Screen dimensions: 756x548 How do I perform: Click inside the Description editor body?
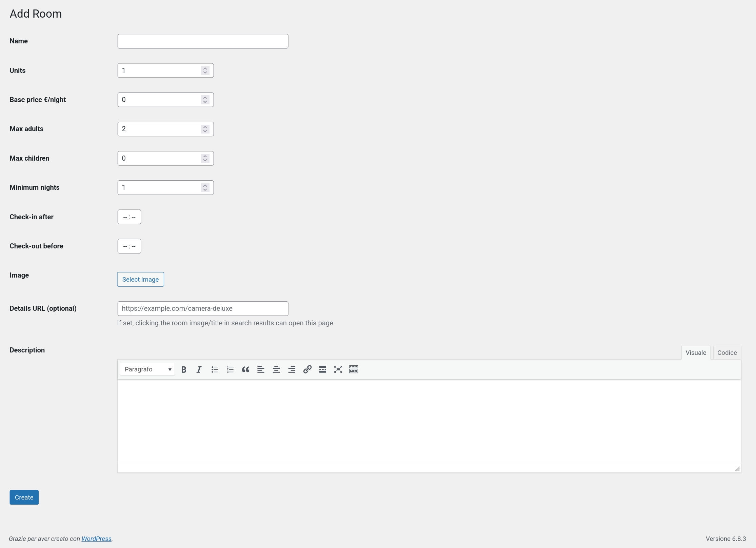point(429,421)
